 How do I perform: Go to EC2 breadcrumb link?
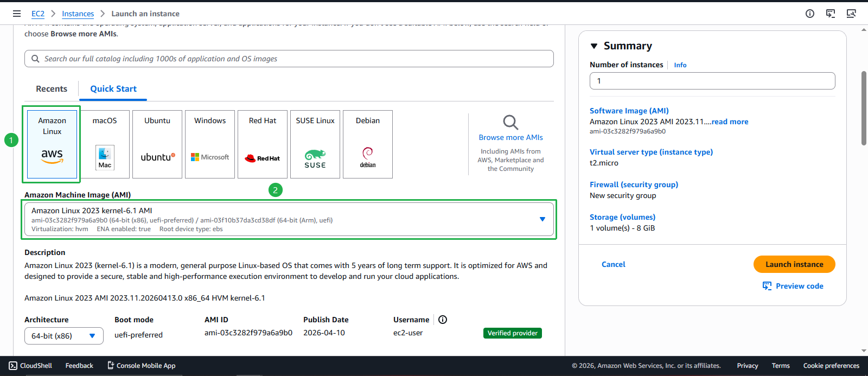(x=38, y=14)
